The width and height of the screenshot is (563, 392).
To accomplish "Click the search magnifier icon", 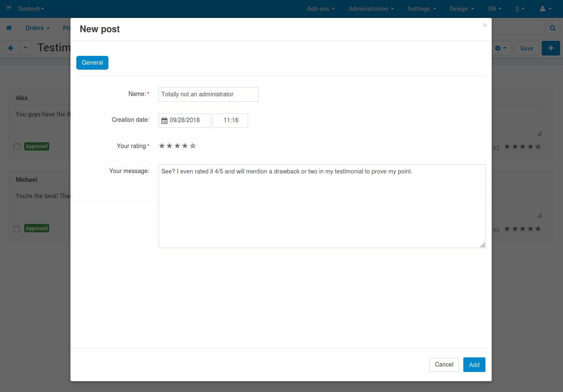I will tap(553, 28).
